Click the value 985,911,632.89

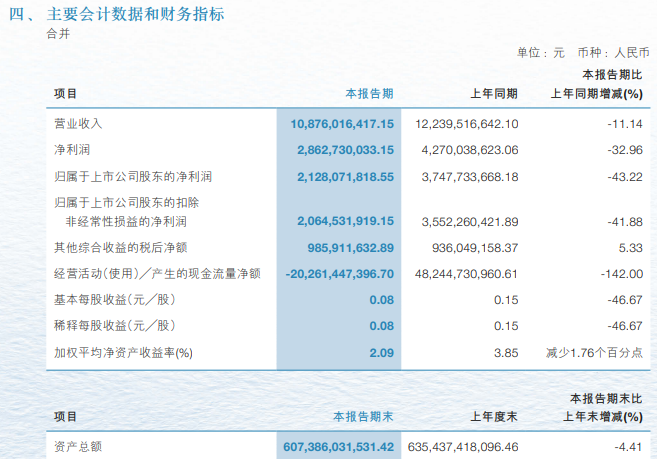pos(351,248)
